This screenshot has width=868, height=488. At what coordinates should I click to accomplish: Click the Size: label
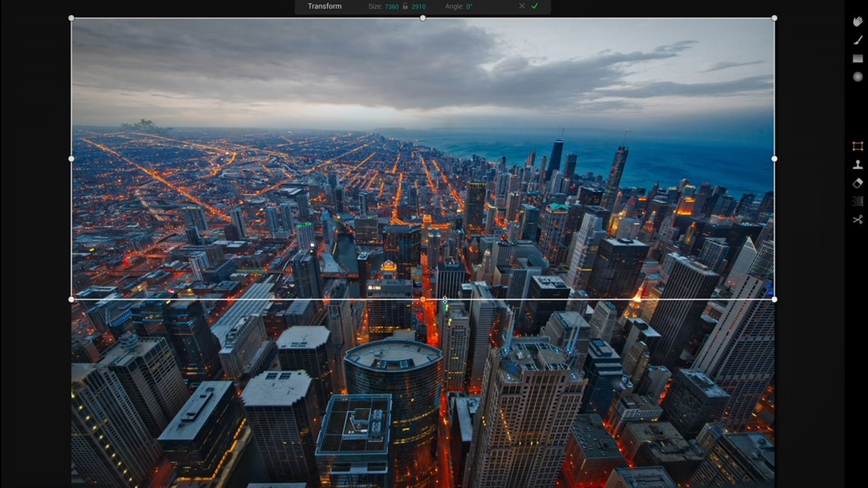tap(375, 7)
